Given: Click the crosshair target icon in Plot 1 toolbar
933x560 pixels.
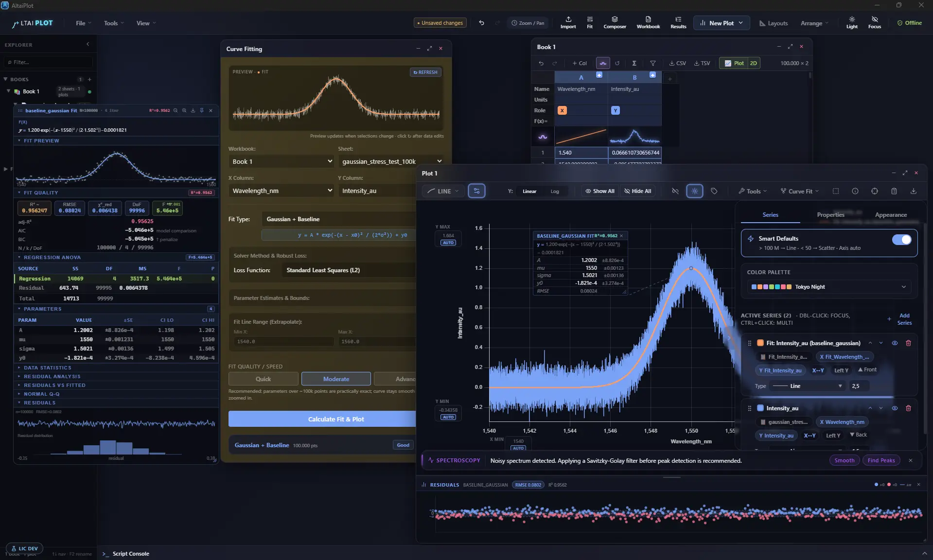Looking at the screenshot, I should point(874,191).
